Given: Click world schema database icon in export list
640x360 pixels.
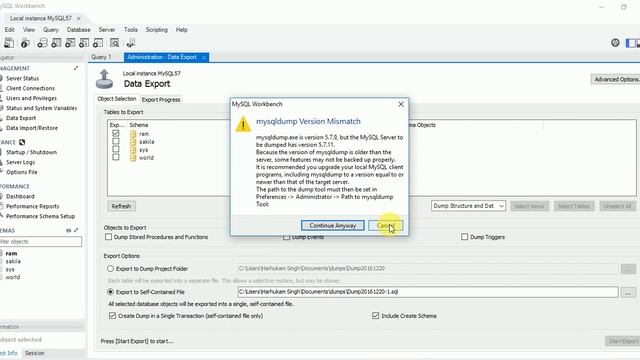Looking at the screenshot, I should click(x=133, y=158).
